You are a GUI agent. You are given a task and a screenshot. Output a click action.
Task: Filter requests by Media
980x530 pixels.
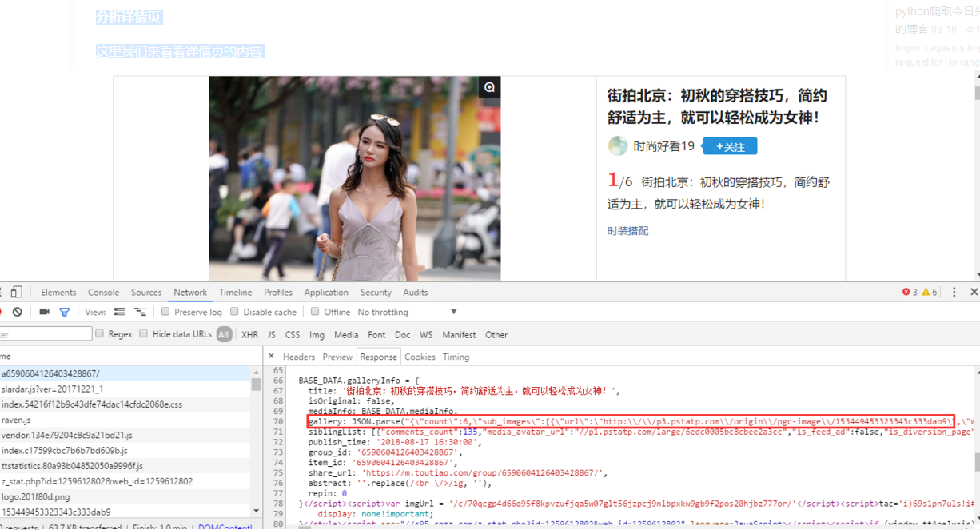click(x=346, y=334)
